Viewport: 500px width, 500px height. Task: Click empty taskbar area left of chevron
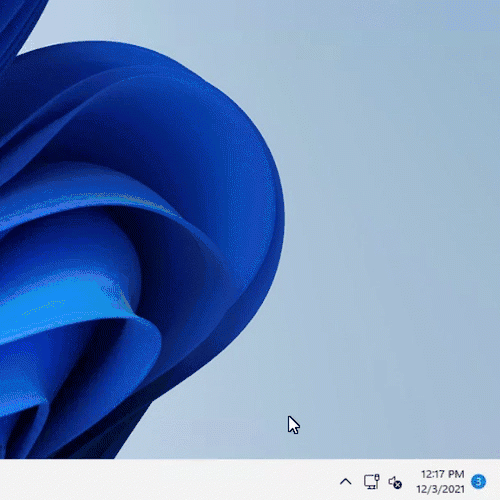point(167,480)
